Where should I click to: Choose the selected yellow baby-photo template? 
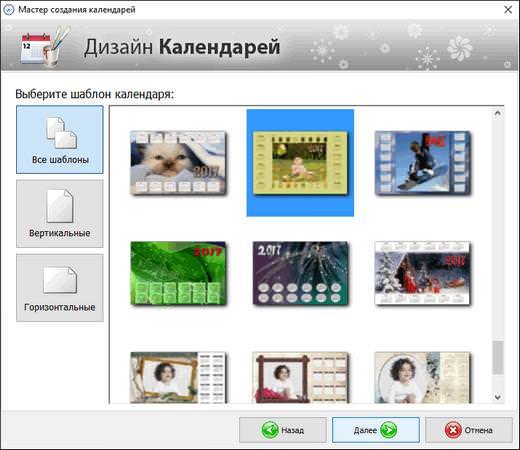(x=300, y=163)
